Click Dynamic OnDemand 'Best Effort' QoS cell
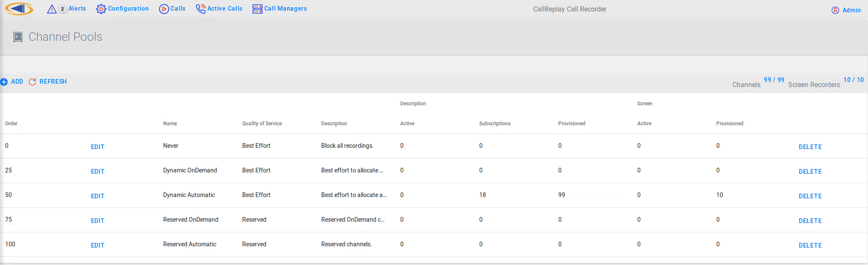The image size is (868, 265). (x=256, y=170)
